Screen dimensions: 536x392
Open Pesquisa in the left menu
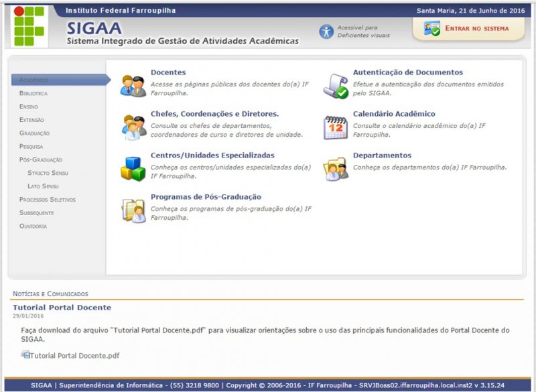[x=31, y=146]
